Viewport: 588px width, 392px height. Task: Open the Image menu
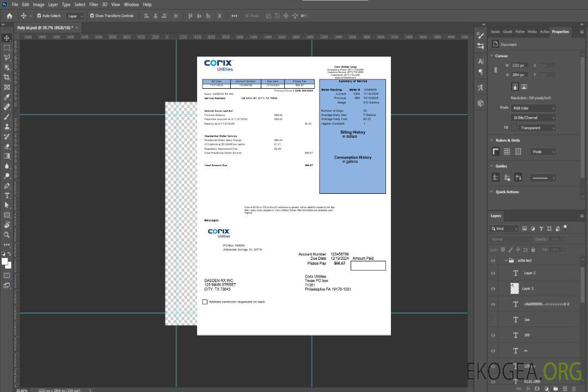pos(38,4)
